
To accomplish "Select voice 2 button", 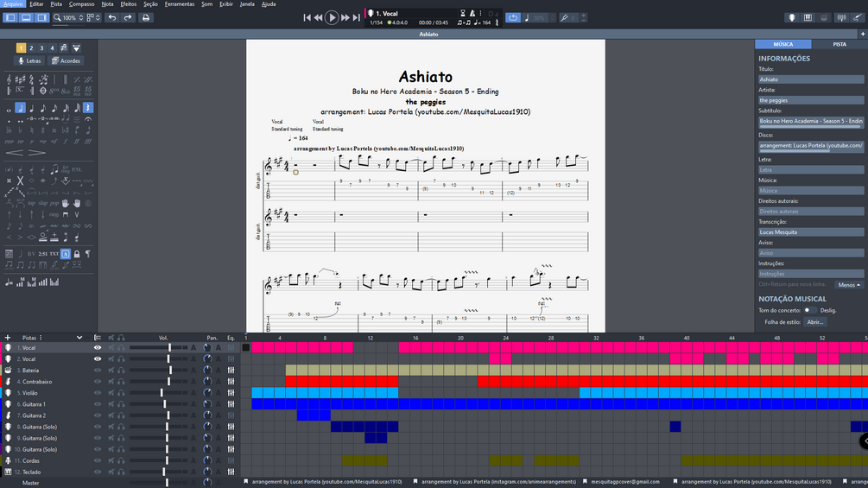I will [31, 48].
